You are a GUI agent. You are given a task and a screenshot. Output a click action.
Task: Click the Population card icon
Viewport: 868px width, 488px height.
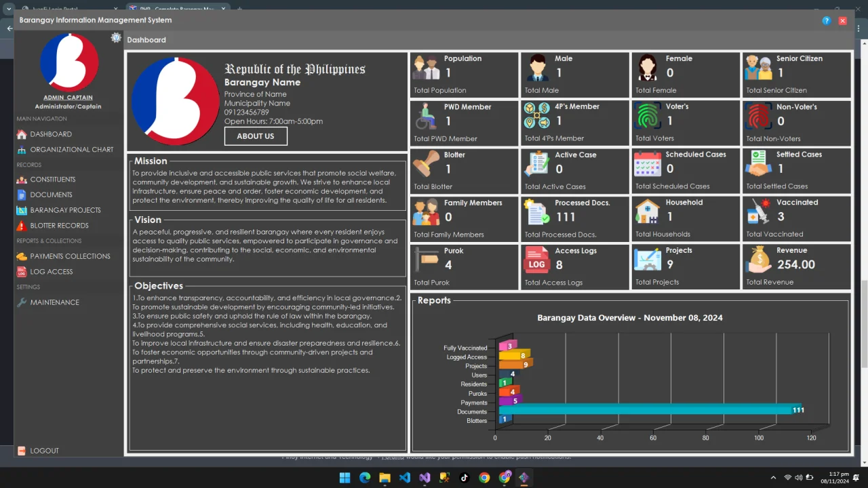point(426,68)
